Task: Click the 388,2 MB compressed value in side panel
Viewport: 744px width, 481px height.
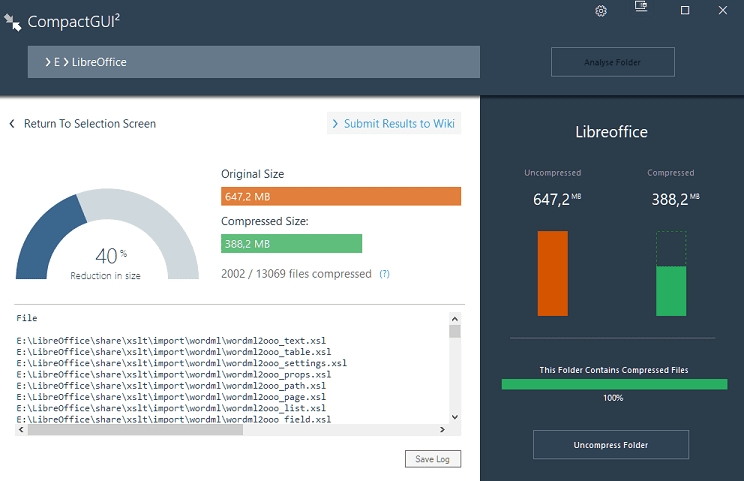Action: click(675, 199)
